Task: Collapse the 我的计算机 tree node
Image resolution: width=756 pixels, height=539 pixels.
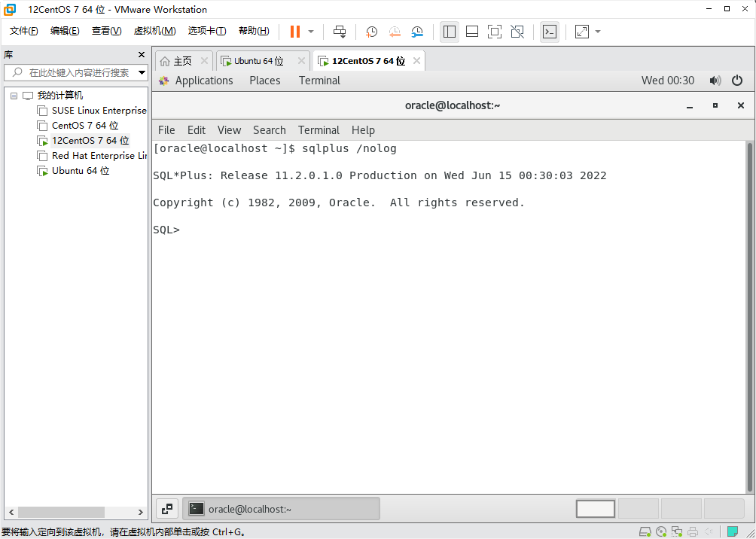Action: tap(14, 96)
